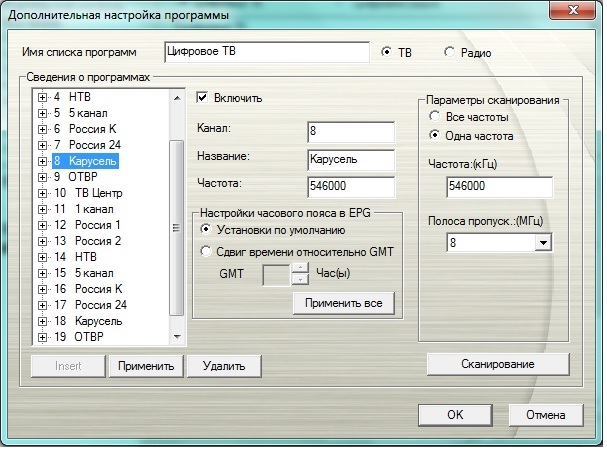Expand the 6 Россия К node
607x460 pixels.
pos(42,129)
